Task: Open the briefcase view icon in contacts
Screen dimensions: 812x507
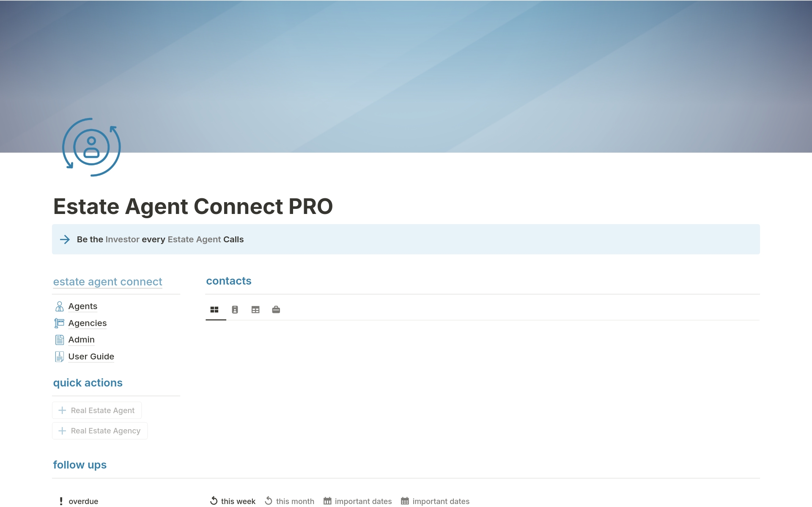Action: 276,310
